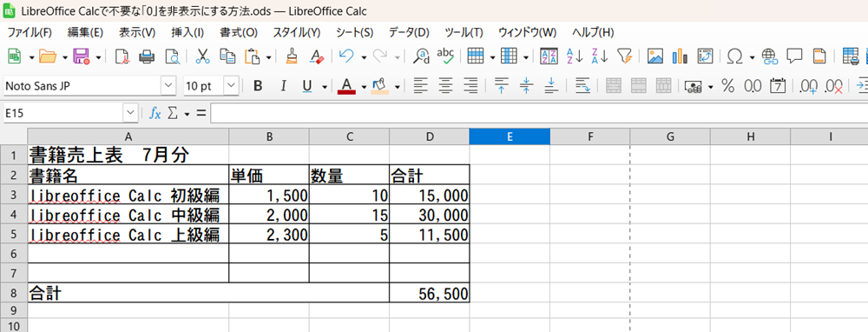Insert a special character omega
868x332 pixels.
[734, 56]
